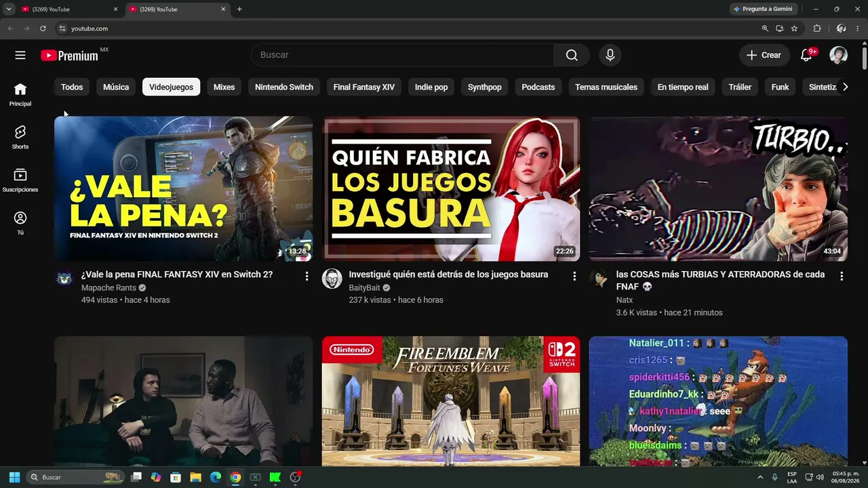Open the notifications bell
Image resolution: width=868 pixels, height=488 pixels.
point(806,55)
